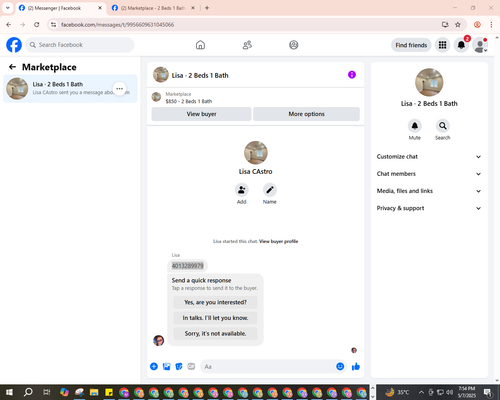Switch to Marketplace - 2 Beds 1 Bath tab
The image size is (500, 400).
point(153,8)
